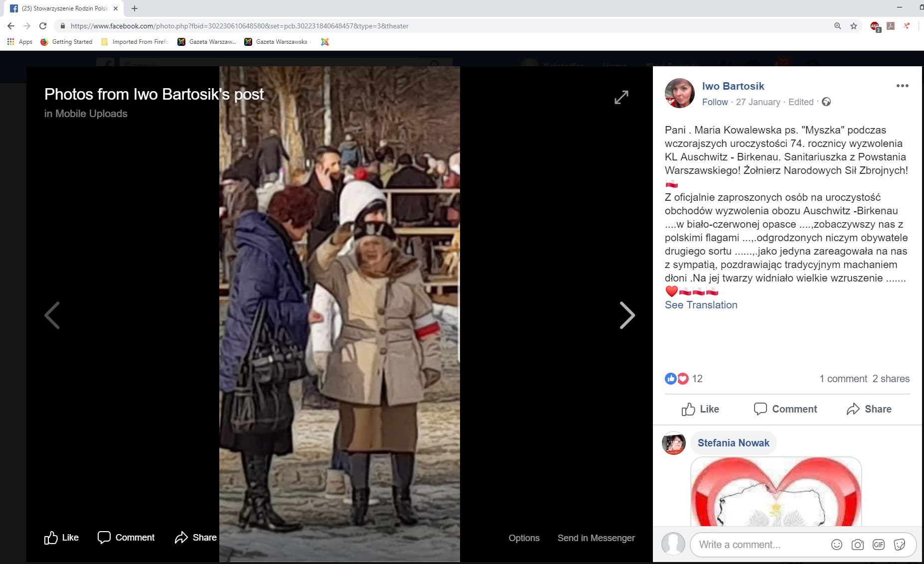
Task: Like the post in right panel
Action: [x=700, y=409]
